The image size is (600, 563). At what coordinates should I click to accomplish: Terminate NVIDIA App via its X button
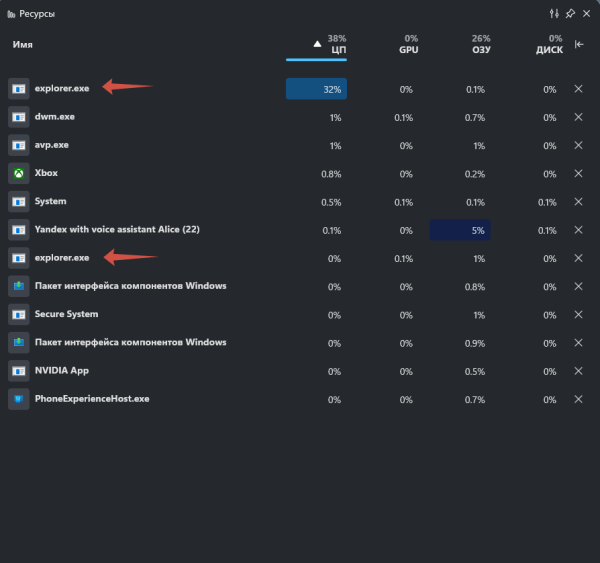578,371
